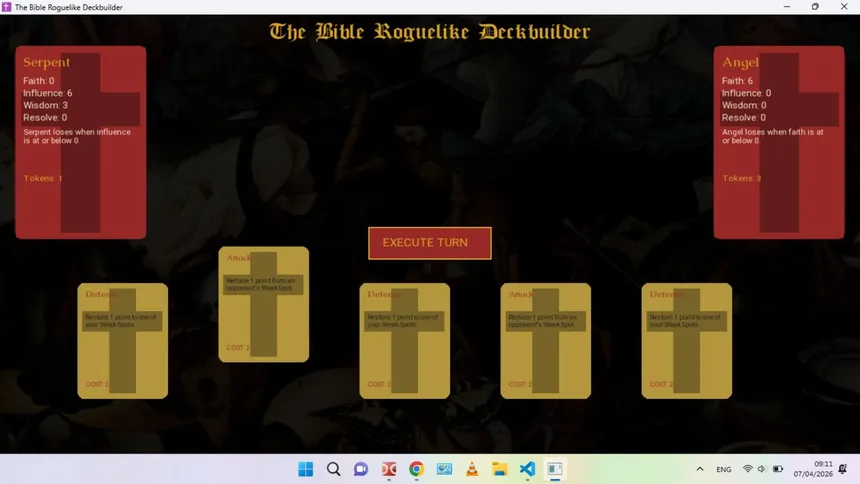Open the purple Chat app on taskbar
The width and height of the screenshot is (860, 484).
[361, 469]
